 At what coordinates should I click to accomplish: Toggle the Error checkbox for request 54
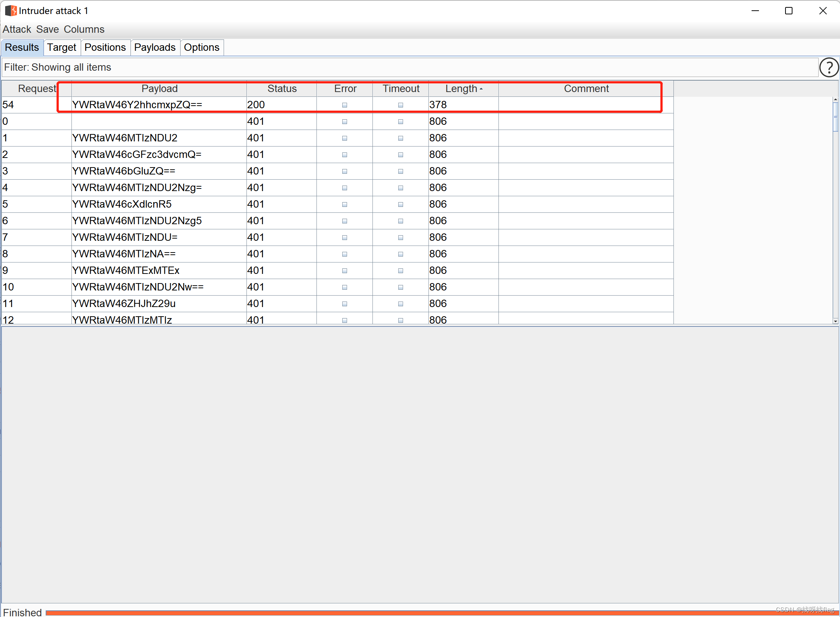344,105
